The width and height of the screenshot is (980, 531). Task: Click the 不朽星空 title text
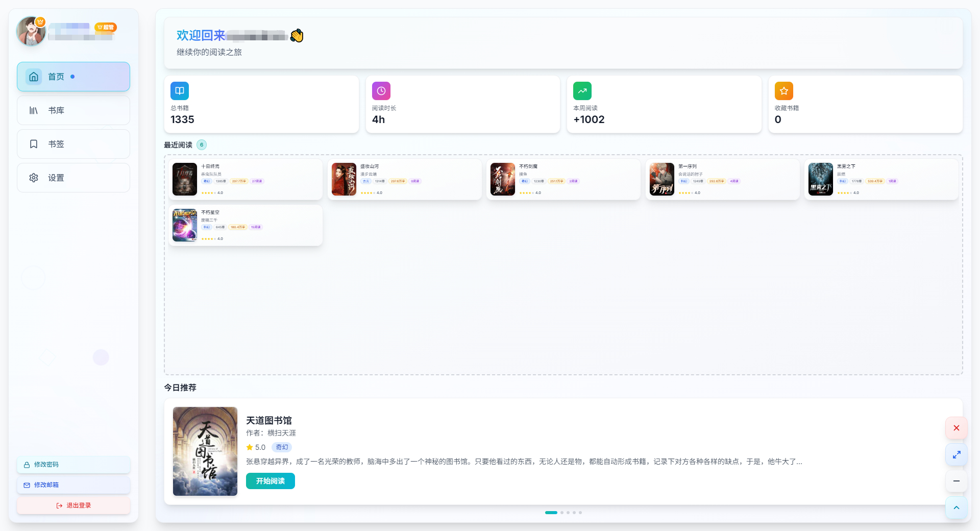[x=210, y=212]
